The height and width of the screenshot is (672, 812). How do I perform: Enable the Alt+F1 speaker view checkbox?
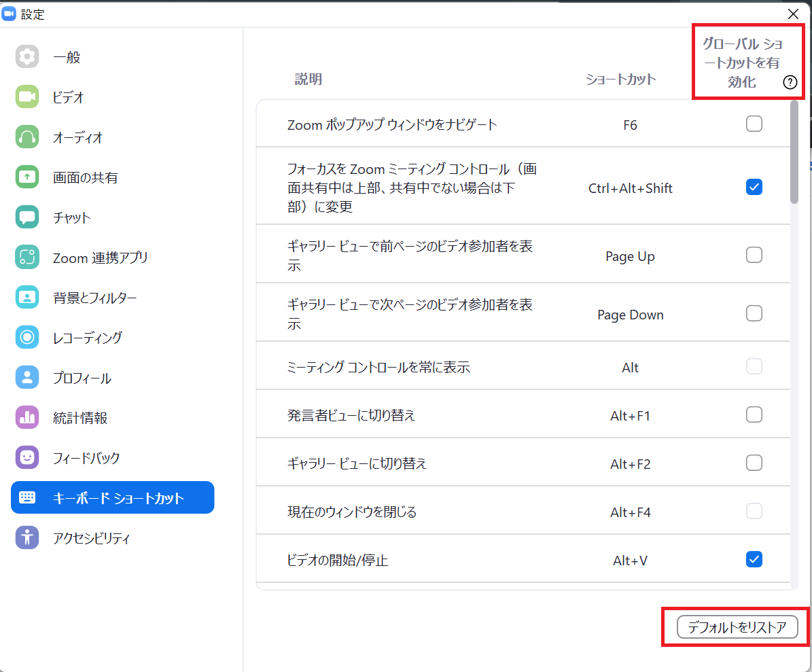click(x=754, y=414)
